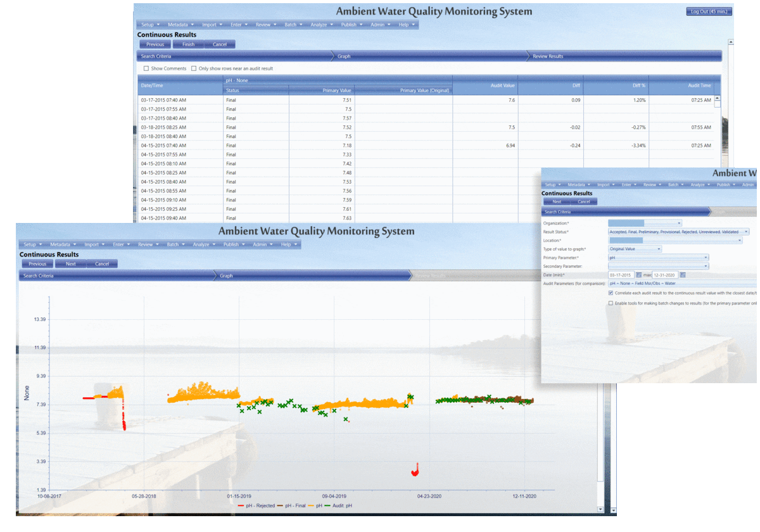Change Type of value to graph from Original Value
Screen dimensions: 760x532
[x=659, y=249]
